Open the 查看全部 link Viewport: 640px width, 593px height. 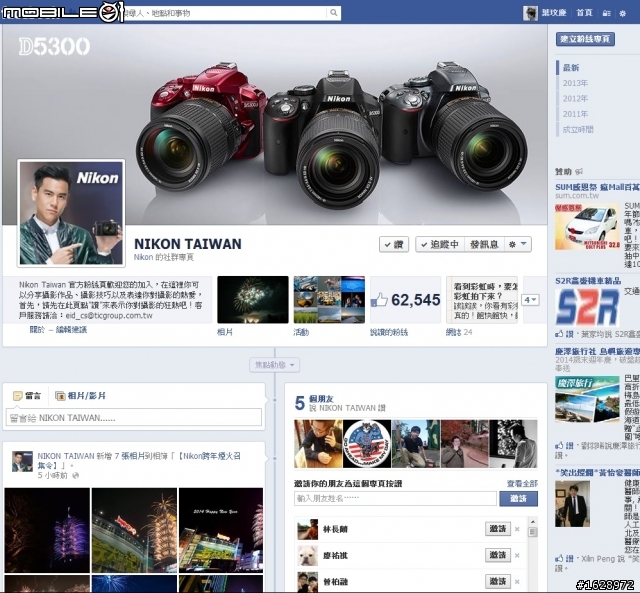click(522, 484)
